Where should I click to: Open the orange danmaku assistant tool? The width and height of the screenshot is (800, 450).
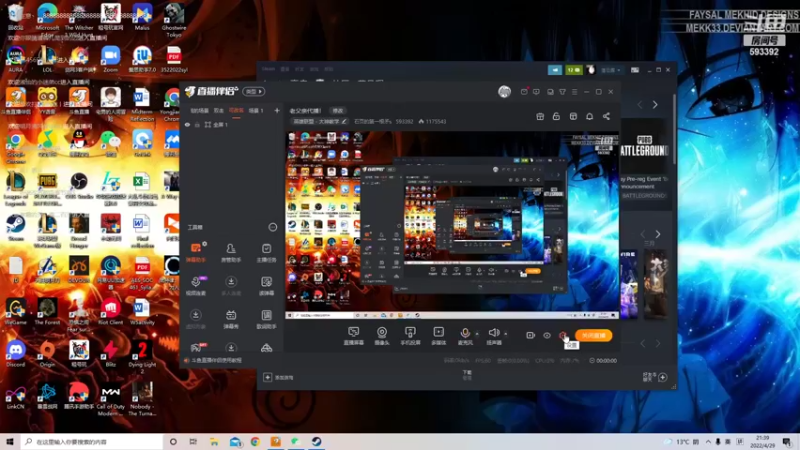pos(196,253)
